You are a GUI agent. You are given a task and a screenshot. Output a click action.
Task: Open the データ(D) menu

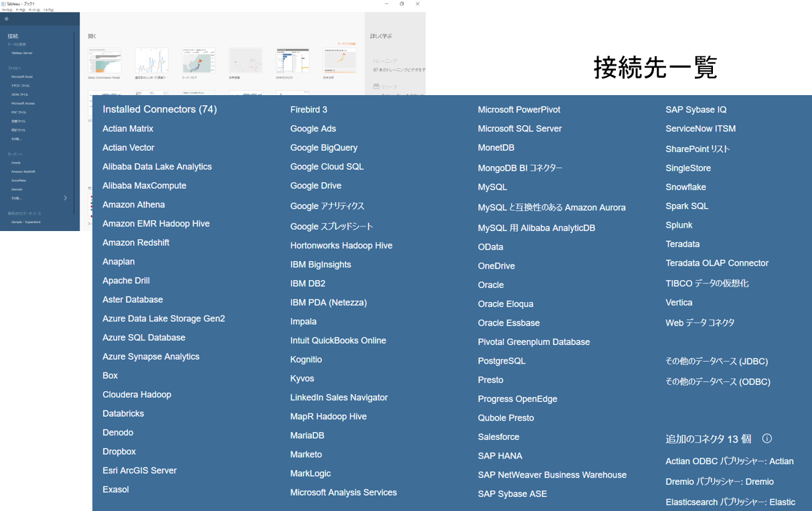click(x=21, y=10)
